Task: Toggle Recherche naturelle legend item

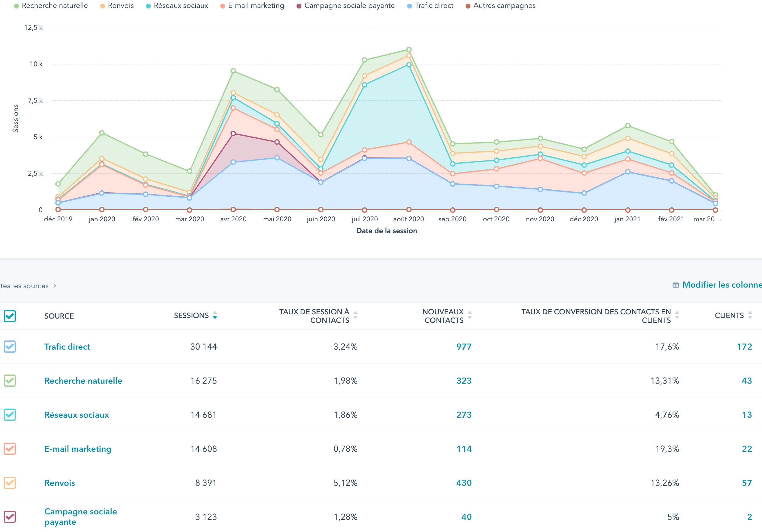Action: click(x=51, y=6)
